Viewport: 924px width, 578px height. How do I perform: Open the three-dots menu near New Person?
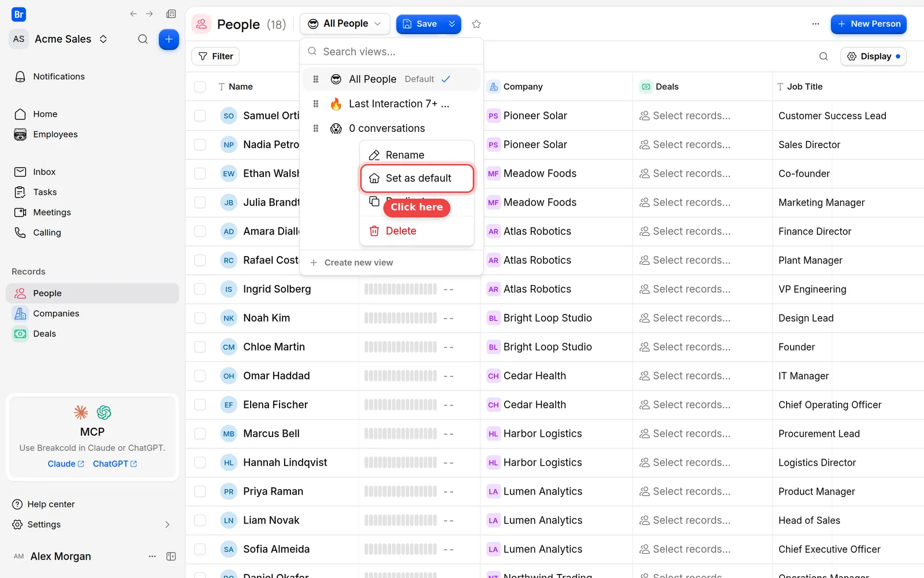[815, 24]
